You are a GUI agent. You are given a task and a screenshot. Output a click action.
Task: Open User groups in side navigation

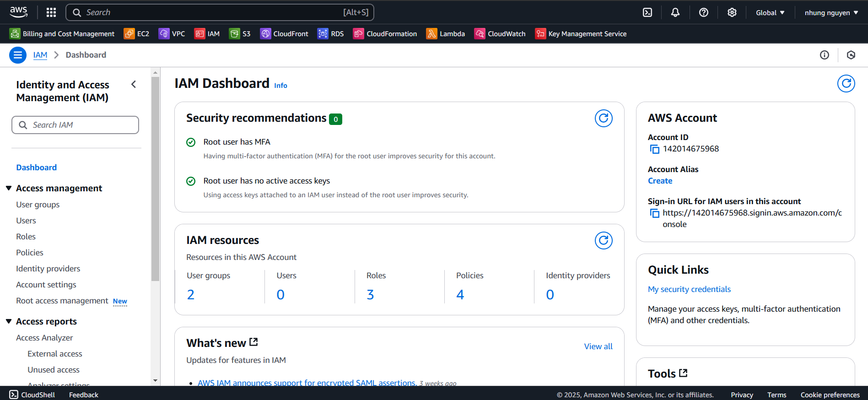[38, 205]
